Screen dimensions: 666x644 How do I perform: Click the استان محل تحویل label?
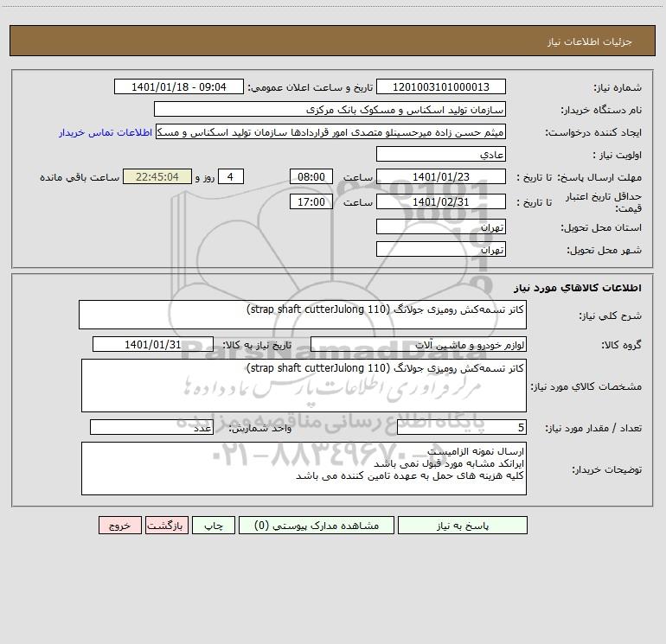(601, 228)
